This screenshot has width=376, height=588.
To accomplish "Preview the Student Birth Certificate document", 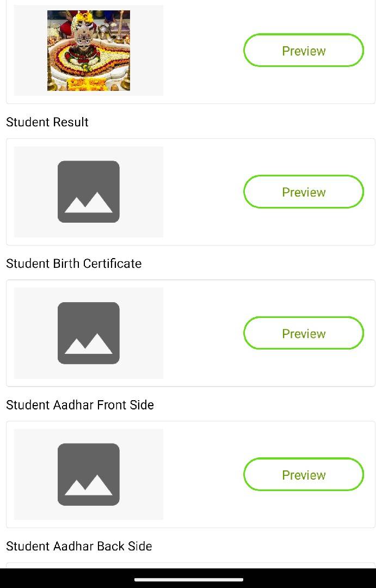I will [x=304, y=333].
